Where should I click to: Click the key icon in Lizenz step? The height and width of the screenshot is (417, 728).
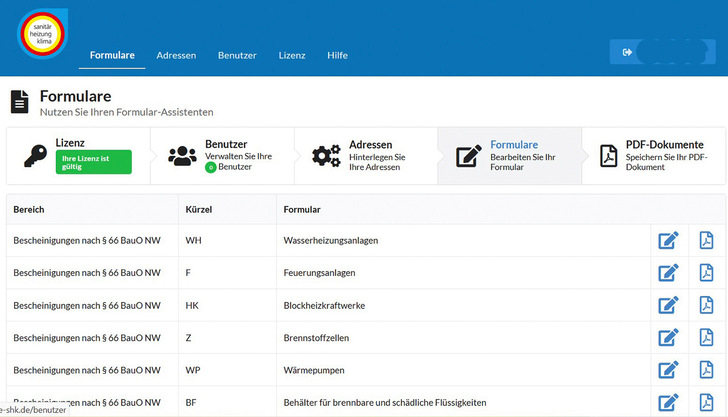[35, 156]
